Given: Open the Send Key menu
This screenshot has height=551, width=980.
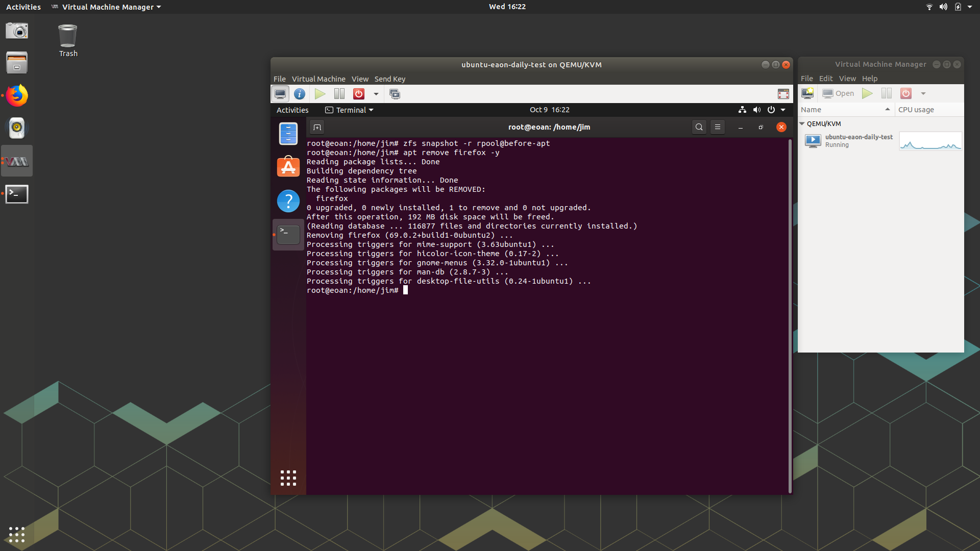Looking at the screenshot, I should (x=390, y=79).
